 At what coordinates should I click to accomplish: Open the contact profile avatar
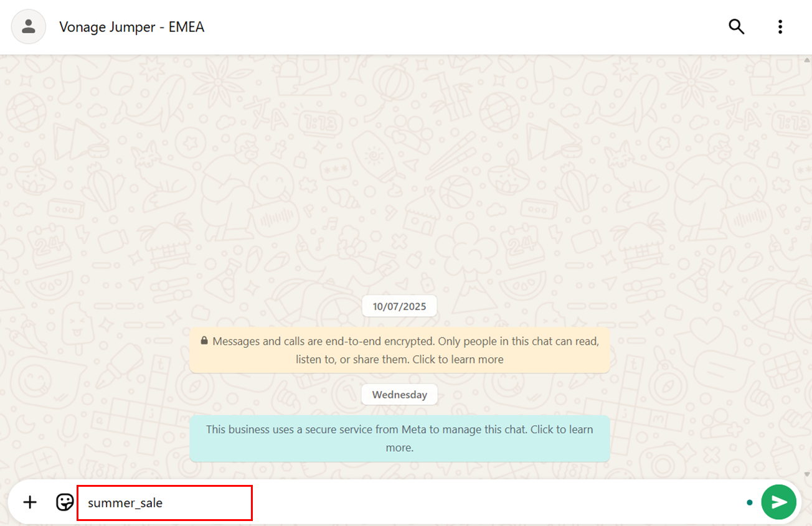(x=29, y=27)
